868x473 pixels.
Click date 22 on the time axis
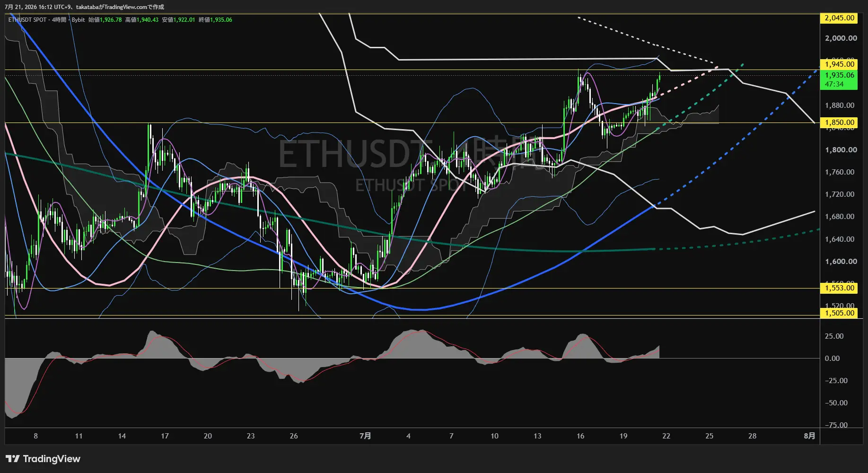(666, 436)
